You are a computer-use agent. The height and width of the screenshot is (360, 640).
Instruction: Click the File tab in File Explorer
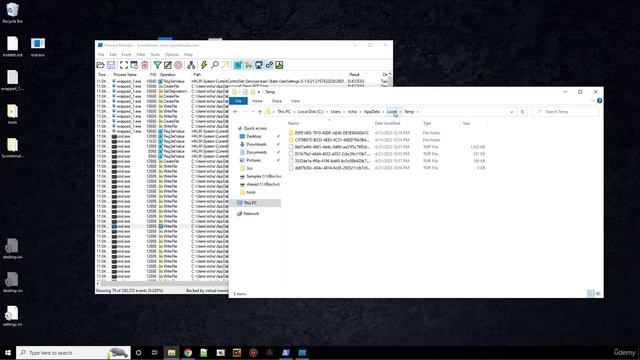click(x=238, y=101)
